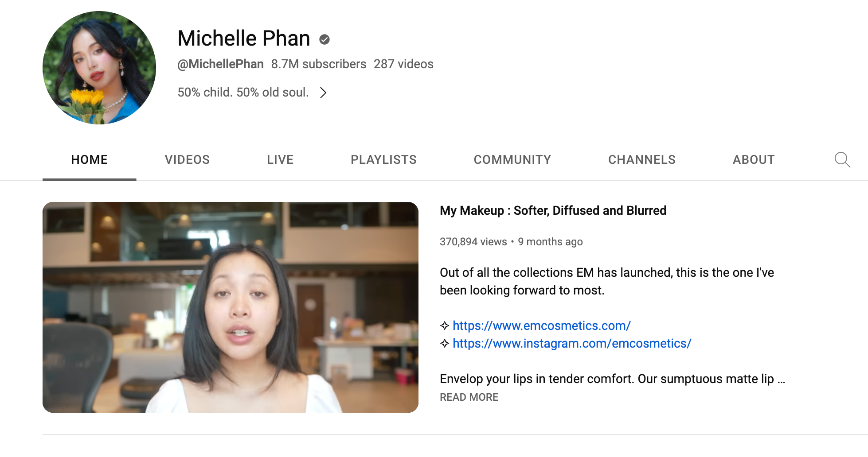
Task: Open the channel profile picture
Action: [x=99, y=68]
